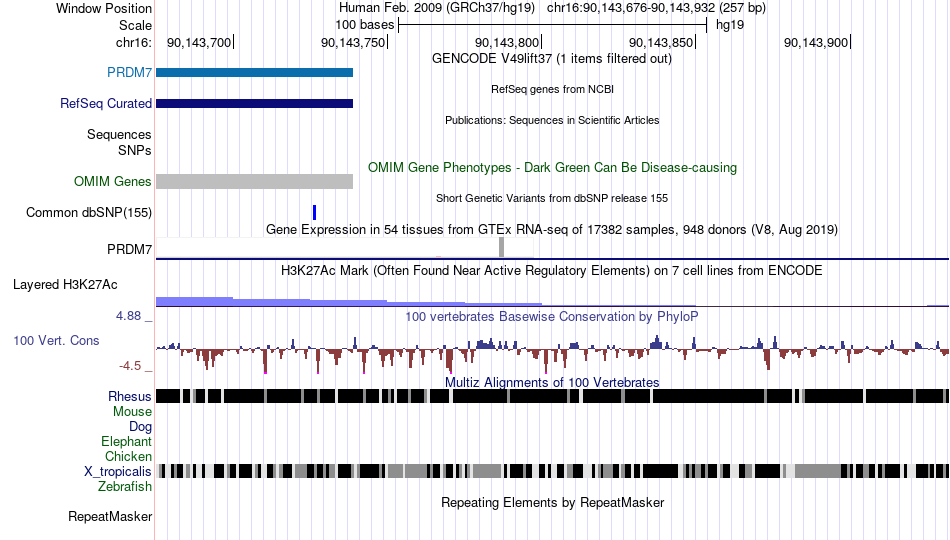This screenshot has width=950, height=540.
Task: Click the Layered H3K27Ac track label
Action: 65,285
